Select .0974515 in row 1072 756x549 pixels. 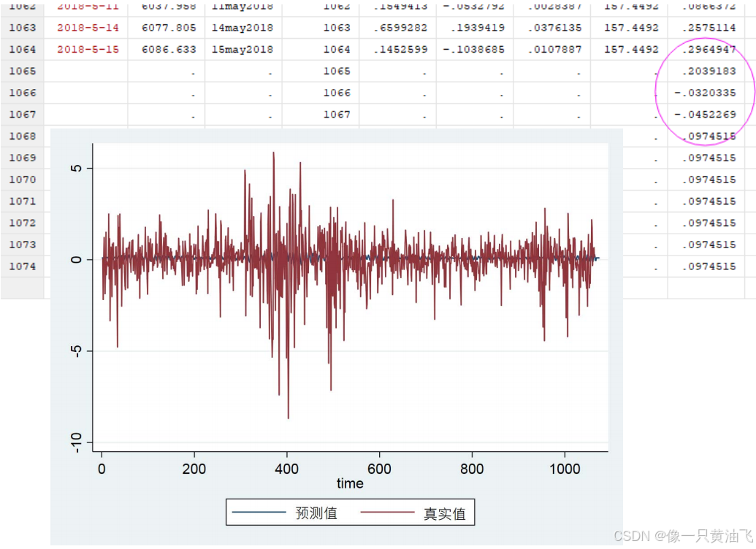pos(709,223)
